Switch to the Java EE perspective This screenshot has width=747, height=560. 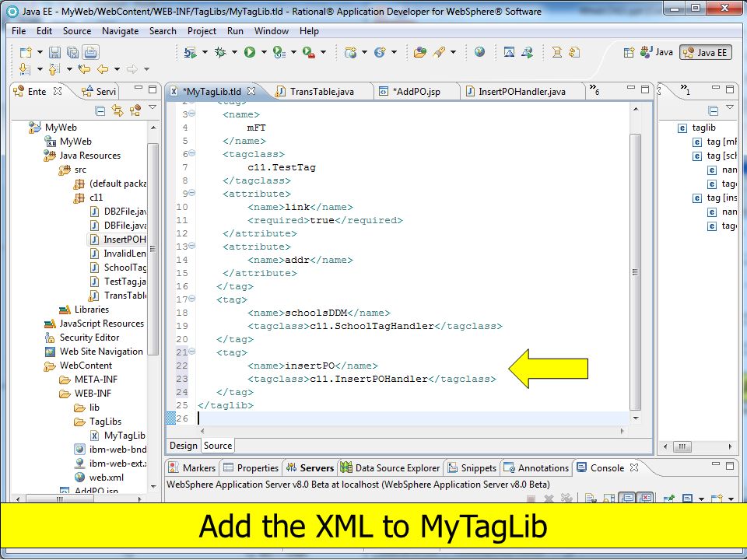pos(706,52)
